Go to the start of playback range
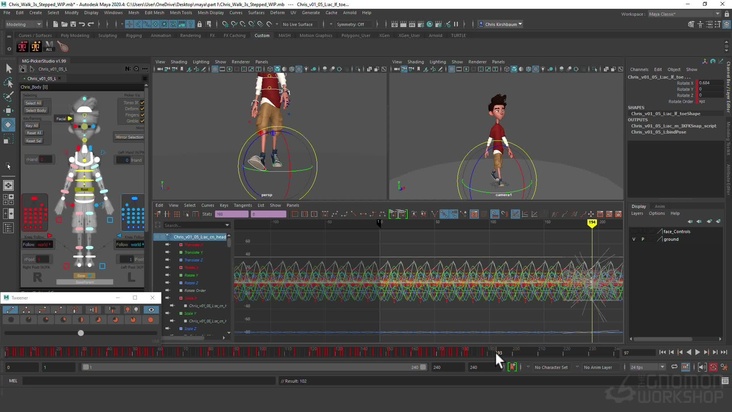The width and height of the screenshot is (732, 412). tap(662, 352)
